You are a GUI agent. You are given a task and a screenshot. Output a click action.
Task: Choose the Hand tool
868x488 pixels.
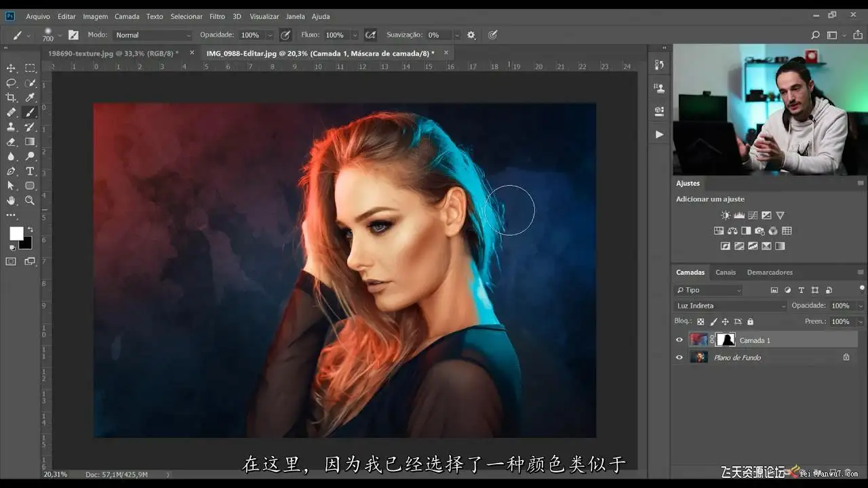(11, 201)
